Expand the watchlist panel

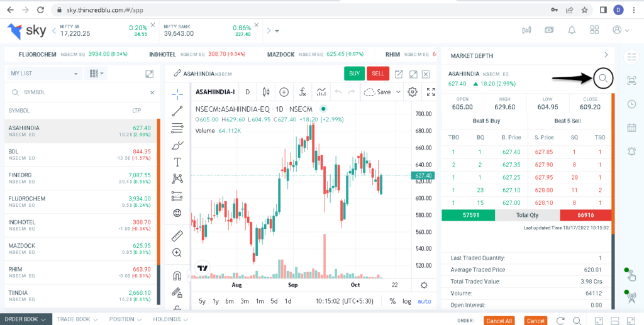point(150,74)
